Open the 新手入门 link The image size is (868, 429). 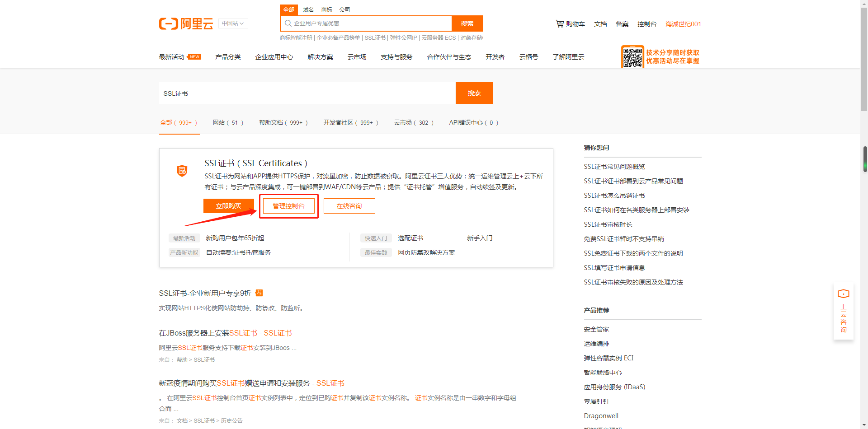[x=480, y=238]
